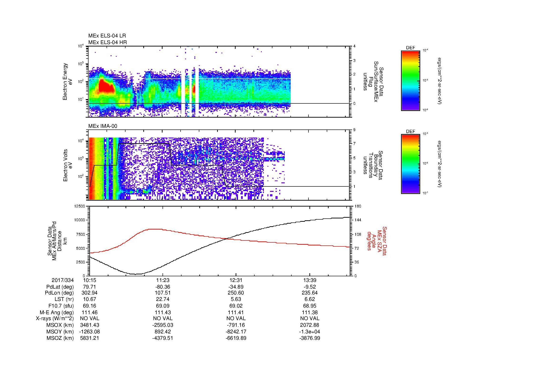Click the 'Sun/Surface/MEx Flag' axis label
555x392 pixels.
click(373, 82)
